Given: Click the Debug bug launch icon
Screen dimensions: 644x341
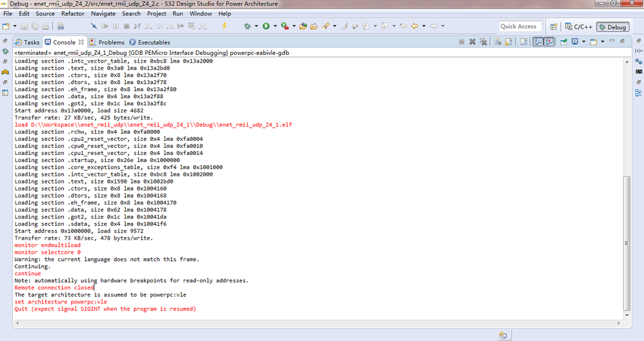Looking at the screenshot, I should (247, 26).
